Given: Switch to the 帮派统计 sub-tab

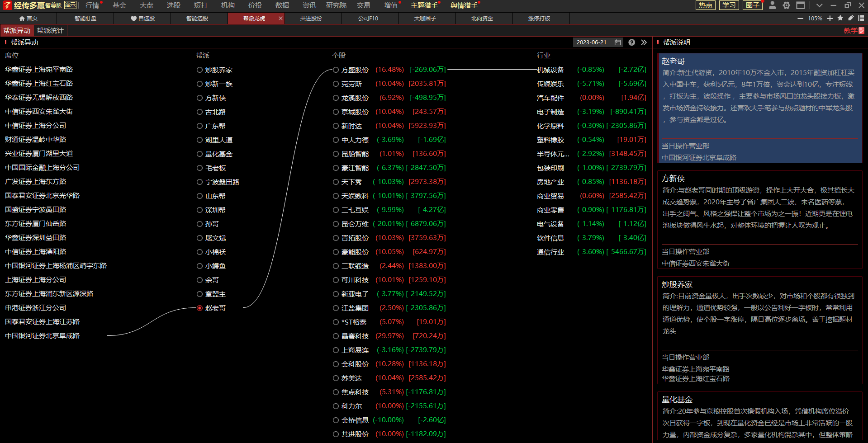Looking at the screenshot, I should click(x=50, y=31).
